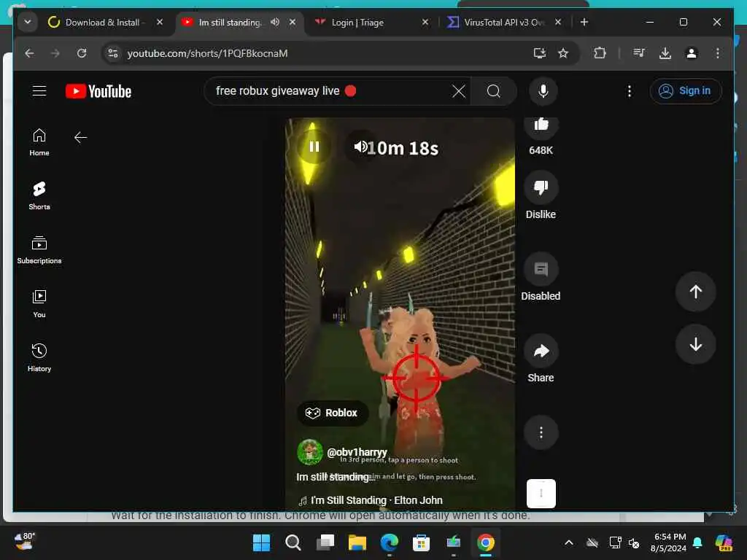Open Chrome profile menu
The height and width of the screenshot is (560, 747).
(x=692, y=53)
